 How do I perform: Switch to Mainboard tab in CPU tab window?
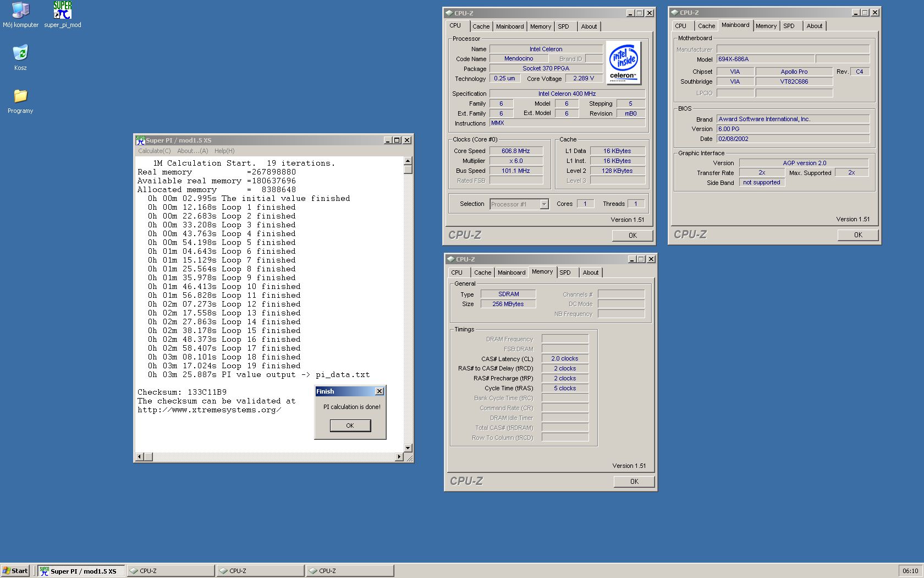coord(510,26)
